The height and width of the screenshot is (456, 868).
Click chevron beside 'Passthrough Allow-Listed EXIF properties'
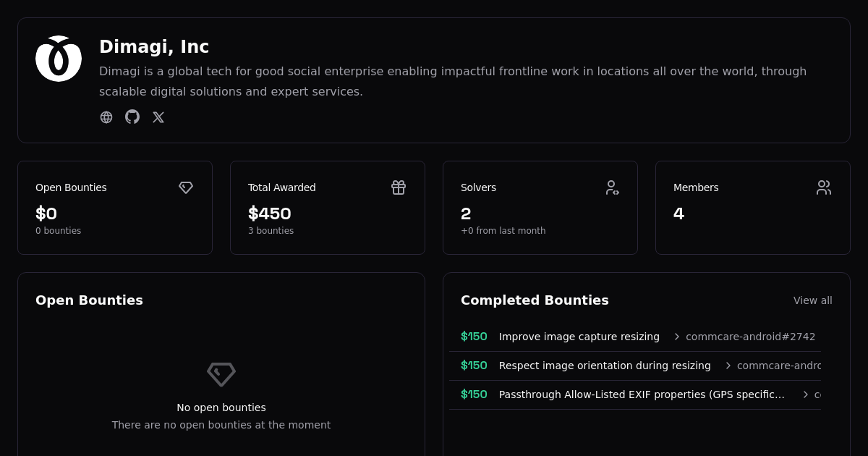point(806,394)
